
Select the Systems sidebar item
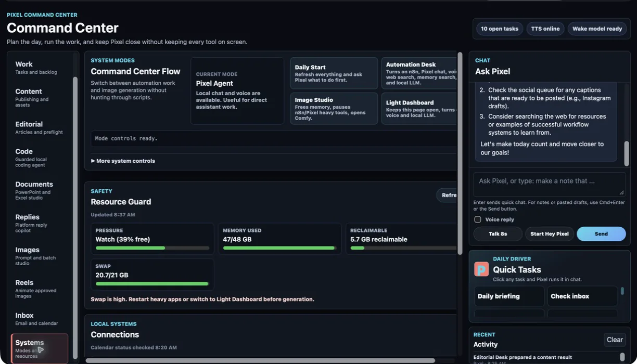(40, 348)
